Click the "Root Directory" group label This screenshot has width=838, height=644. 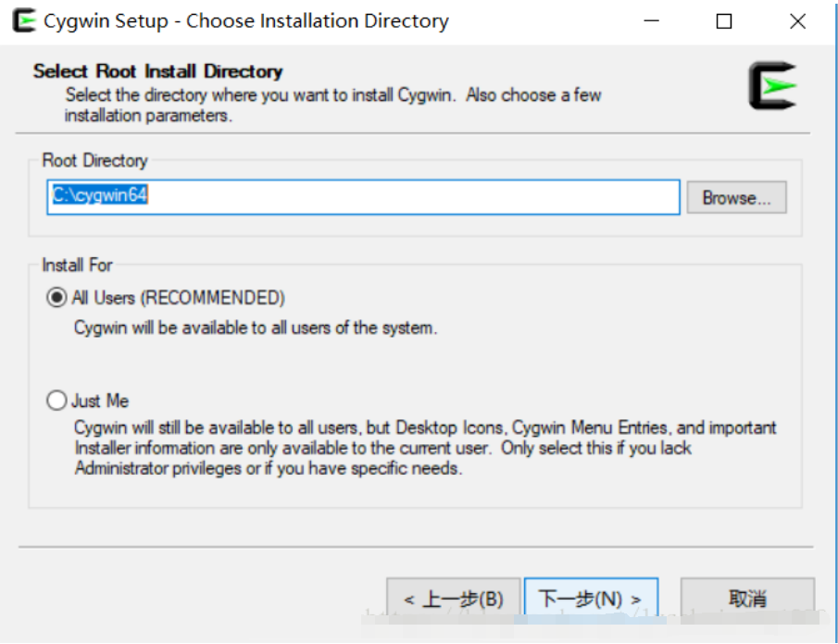pos(94,161)
